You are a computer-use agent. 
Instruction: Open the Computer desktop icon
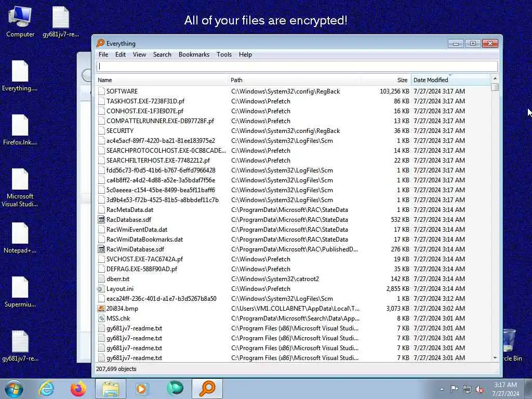coord(20,22)
